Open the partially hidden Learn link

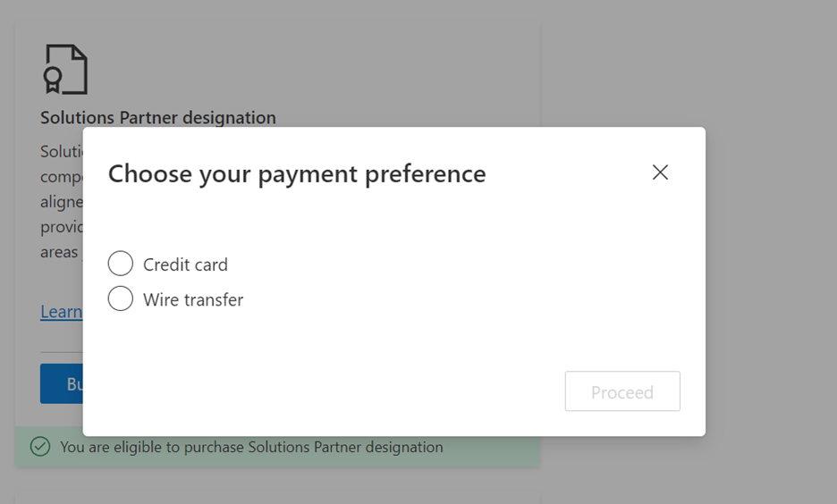click(x=61, y=312)
